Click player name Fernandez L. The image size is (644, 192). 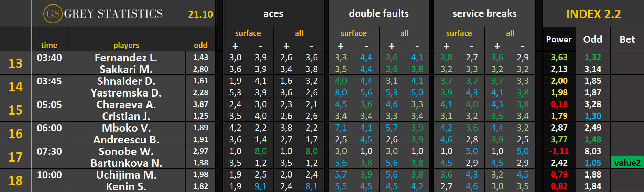coord(126,58)
